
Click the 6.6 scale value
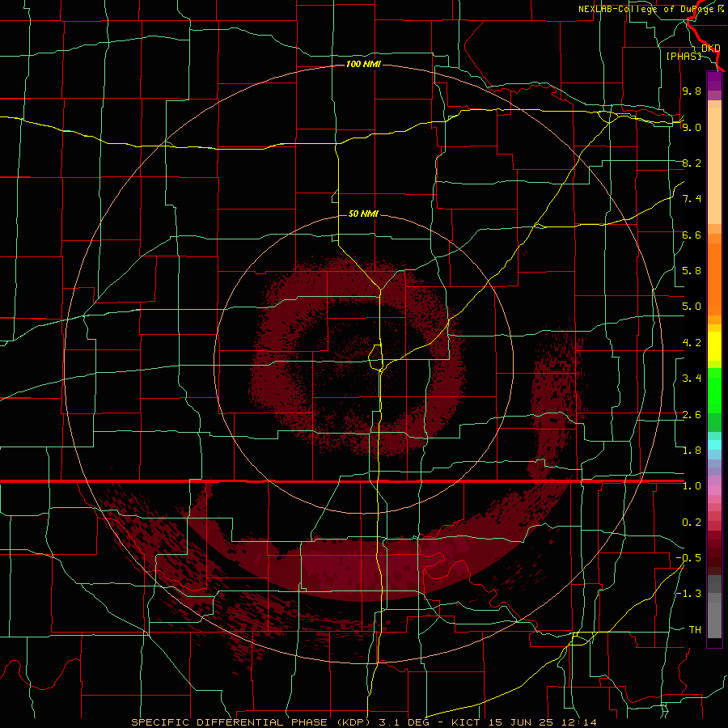click(x=692, y=235)
